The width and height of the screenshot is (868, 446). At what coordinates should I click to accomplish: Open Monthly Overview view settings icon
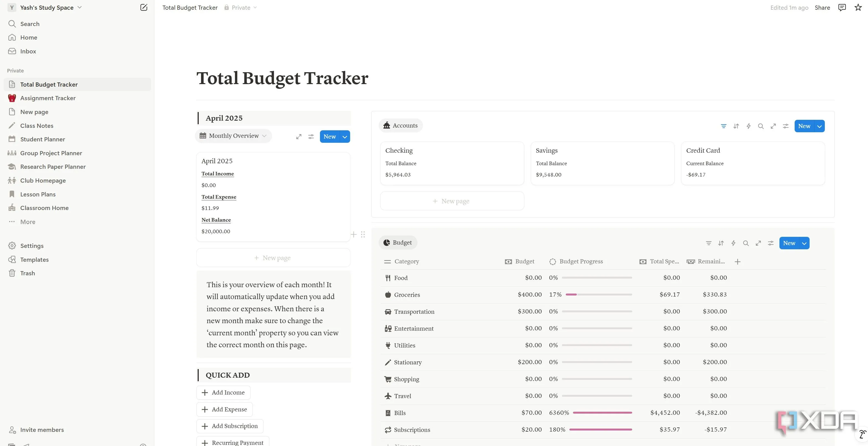(311, 136)
